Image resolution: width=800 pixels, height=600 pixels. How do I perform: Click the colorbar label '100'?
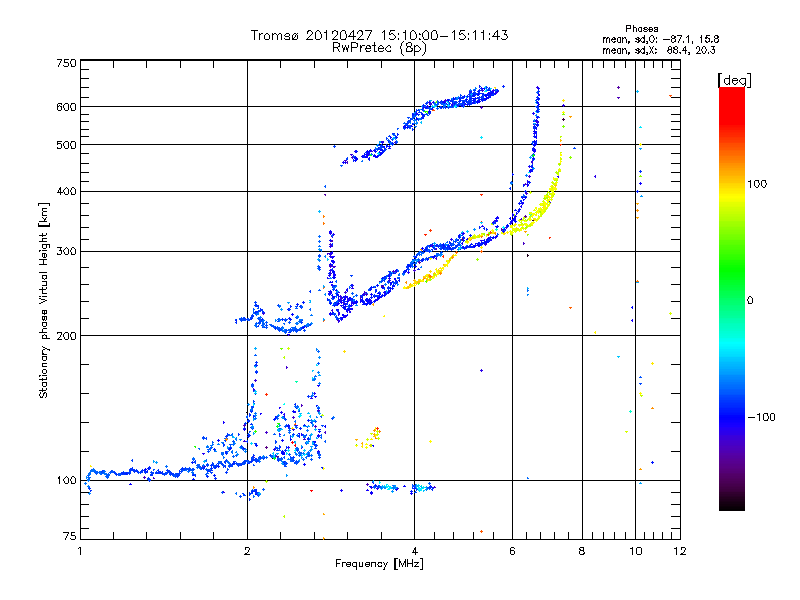coord(757,184)
